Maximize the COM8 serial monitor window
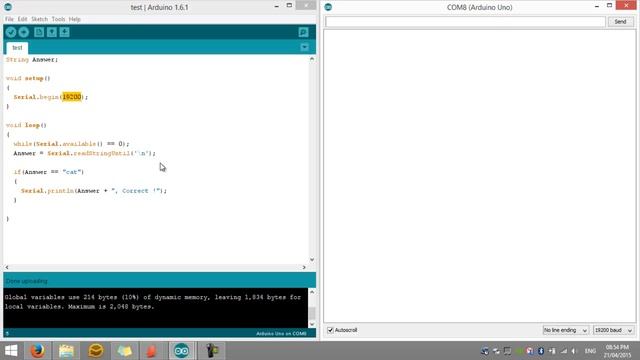Image resolution: width=640 pixels, height=360 pixels. click(609, 6)
